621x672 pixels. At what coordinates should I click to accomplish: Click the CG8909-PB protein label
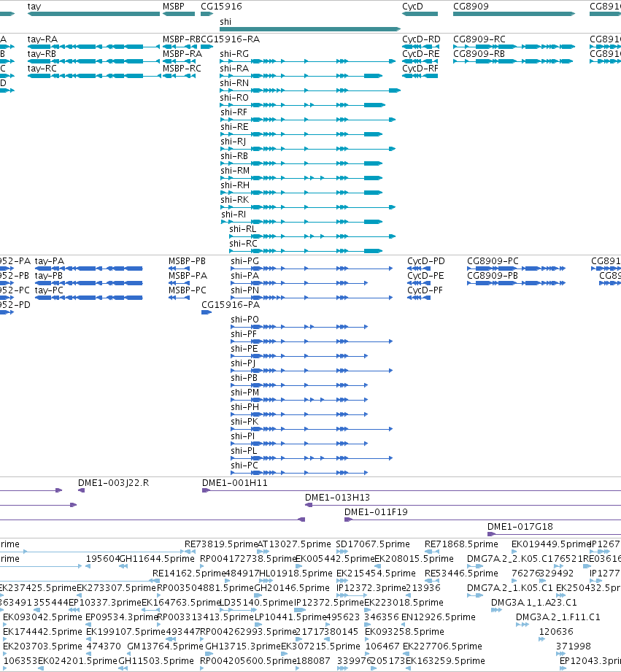point(493,276)
